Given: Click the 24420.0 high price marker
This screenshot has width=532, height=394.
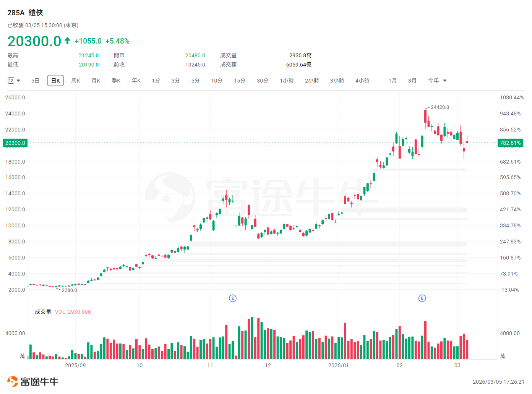Looking at the screenshot, I should click(440, 107).
